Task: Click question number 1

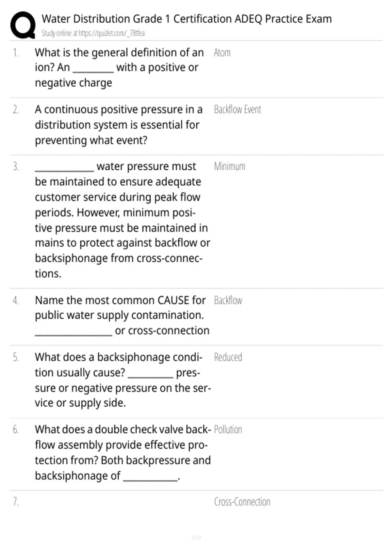Action: (x=16, y=53)
